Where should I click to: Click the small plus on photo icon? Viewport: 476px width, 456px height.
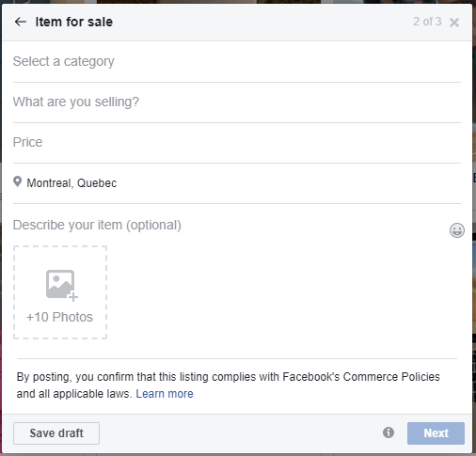pos(73,297)
